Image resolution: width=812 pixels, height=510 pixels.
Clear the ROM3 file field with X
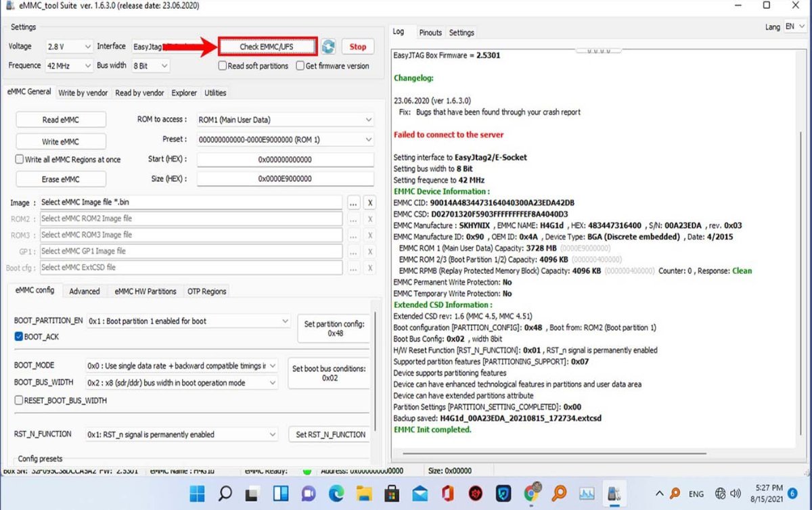[x=370, y=235]
